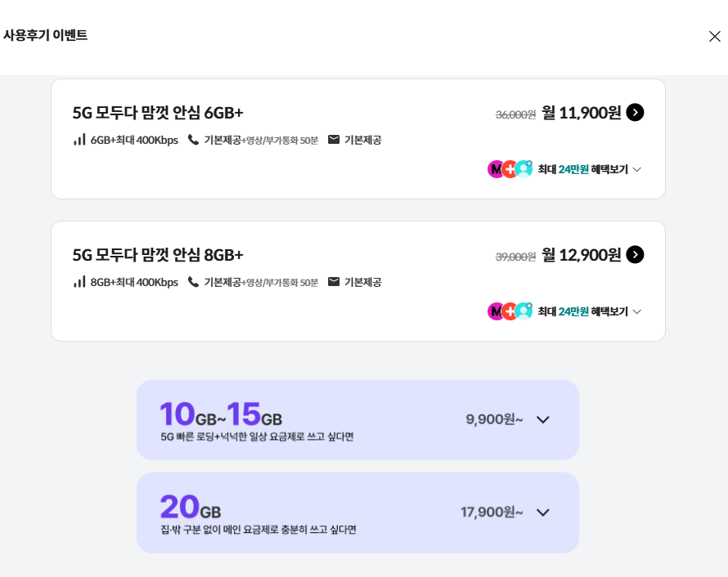Expand 혜택보기 on the 6GB+ plan card
The image size is (728, 577).
click(583, 169)
